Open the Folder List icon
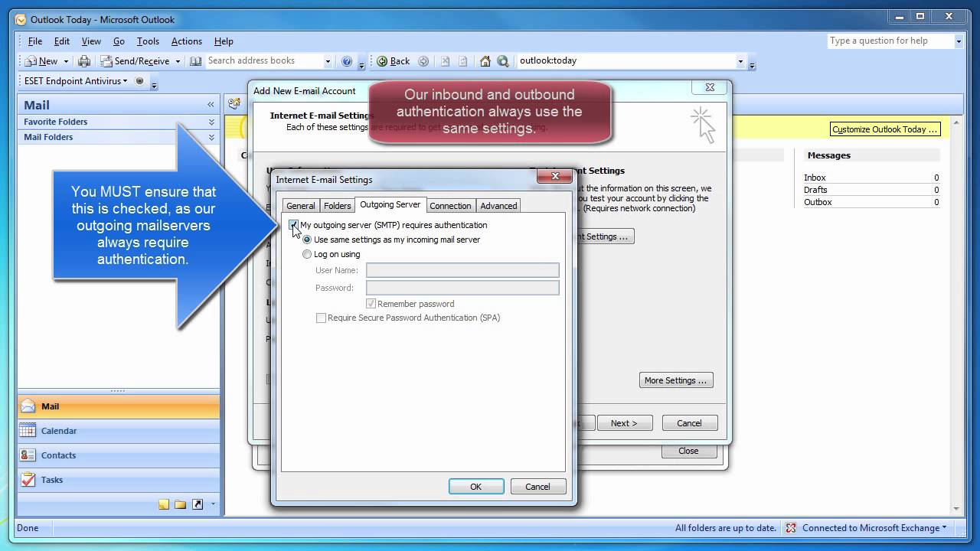The height and width of the screenshot is (551, 980). coord(181,504)
